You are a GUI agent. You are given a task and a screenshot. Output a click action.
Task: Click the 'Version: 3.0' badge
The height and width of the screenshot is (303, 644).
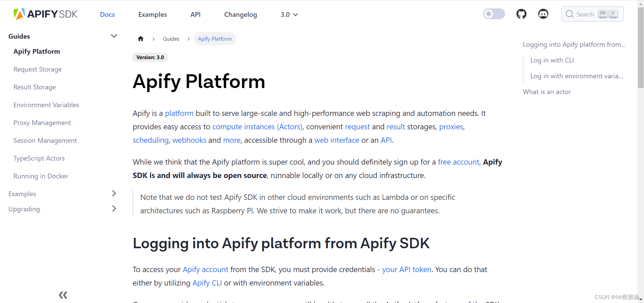tap(150, 57)
